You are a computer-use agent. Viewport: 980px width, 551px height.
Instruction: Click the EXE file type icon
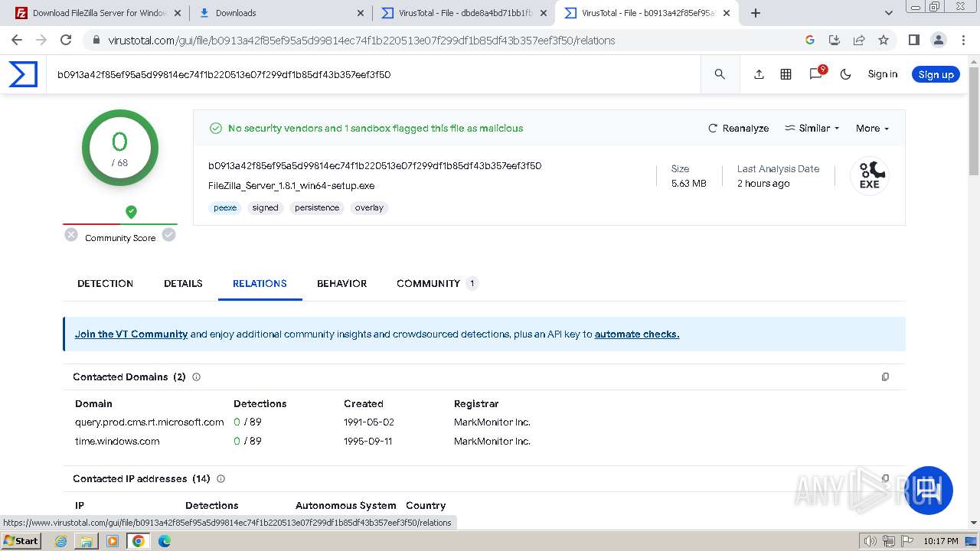pyautogui.click(x=869, y=175)
